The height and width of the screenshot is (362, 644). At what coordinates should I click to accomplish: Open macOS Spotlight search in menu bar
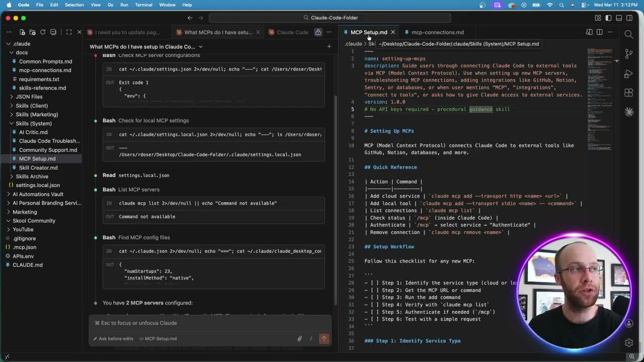561,5
